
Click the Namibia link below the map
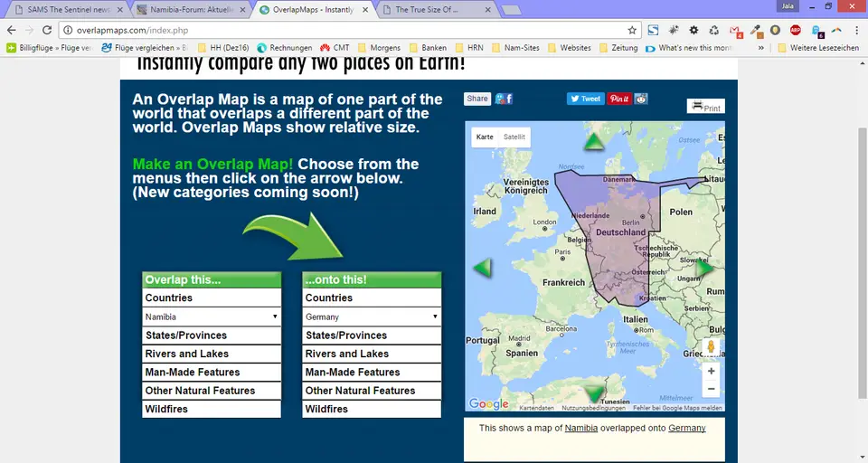pos(580,428)
